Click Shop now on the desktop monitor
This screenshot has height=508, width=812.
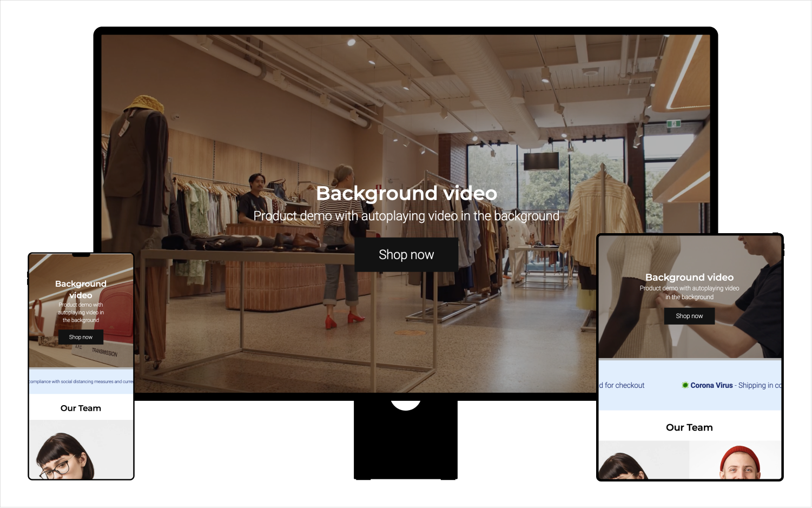pyautogui.click(x=406, y=255)
